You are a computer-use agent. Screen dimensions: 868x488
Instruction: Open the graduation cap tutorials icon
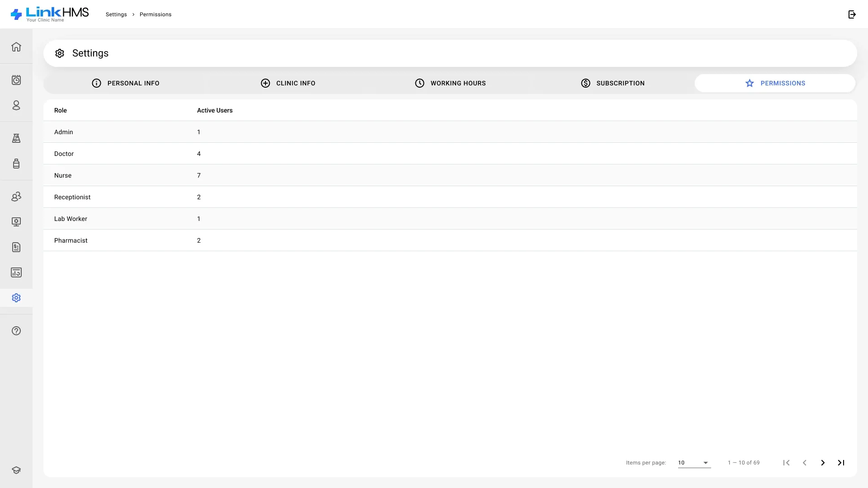16,470
